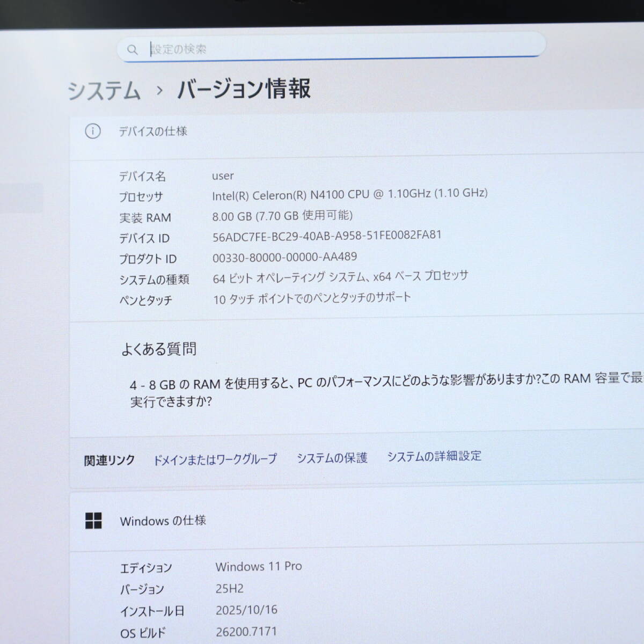Image resolution: width=644 pixels, height=644 pixels.
Task: Select edition Windows 11 Pro value
Action: [x=259, y=566]
